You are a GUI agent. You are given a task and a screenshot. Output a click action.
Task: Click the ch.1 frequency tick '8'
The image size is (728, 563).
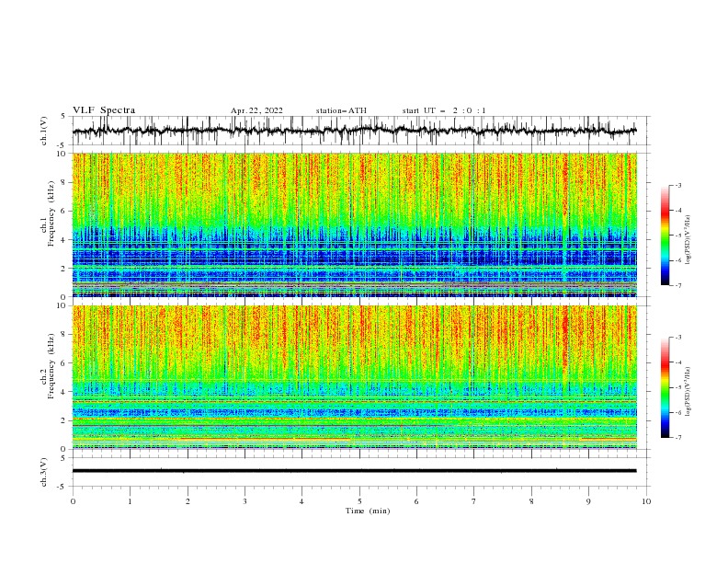click(64, 182)
